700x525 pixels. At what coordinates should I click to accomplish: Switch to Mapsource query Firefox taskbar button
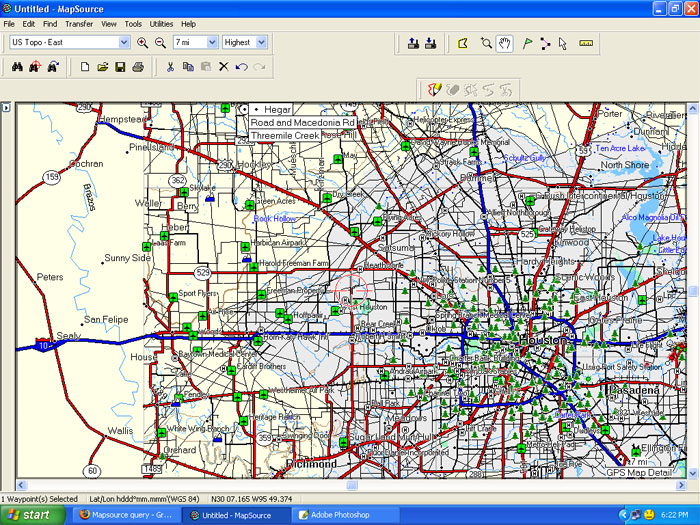(126, 515)
